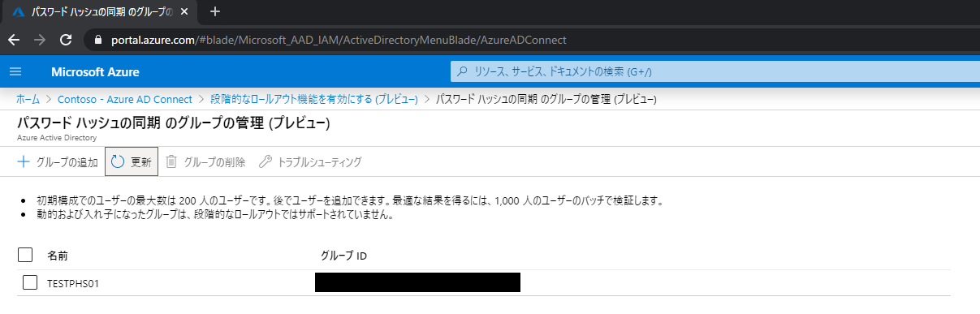This screenshot has width=980, height=314.
Task: Check the TESTPHS01 row checkbox
Action: coord(30,282)
